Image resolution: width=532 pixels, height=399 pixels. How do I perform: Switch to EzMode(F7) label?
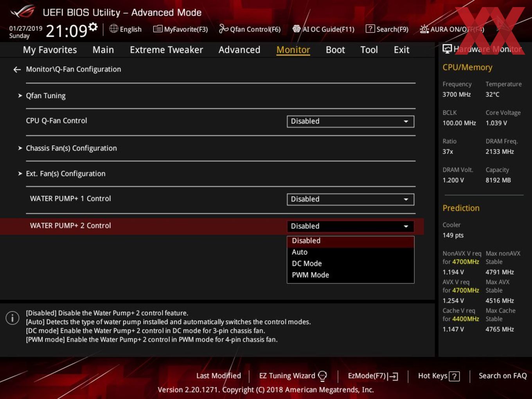(367, 376)
